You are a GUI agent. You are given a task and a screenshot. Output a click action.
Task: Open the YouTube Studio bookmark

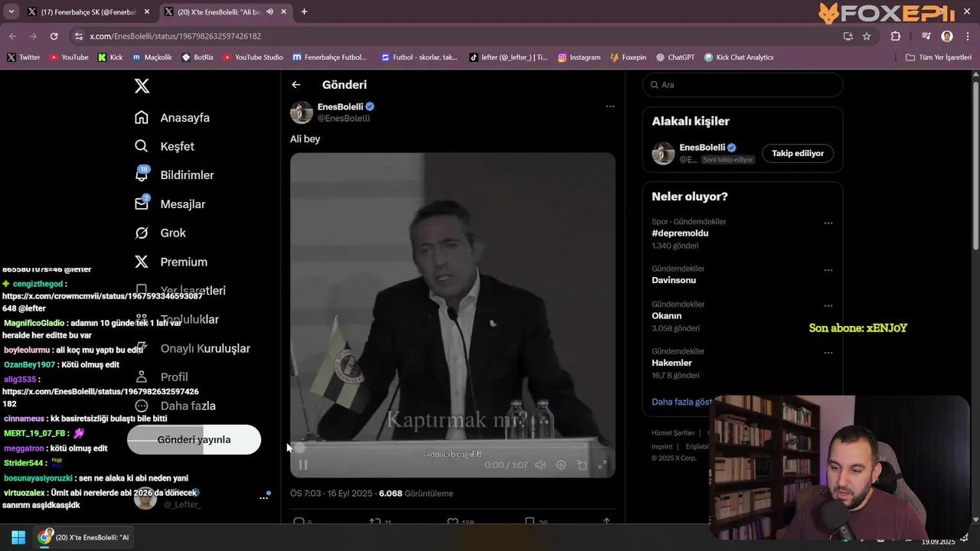(x=253, y=57)
